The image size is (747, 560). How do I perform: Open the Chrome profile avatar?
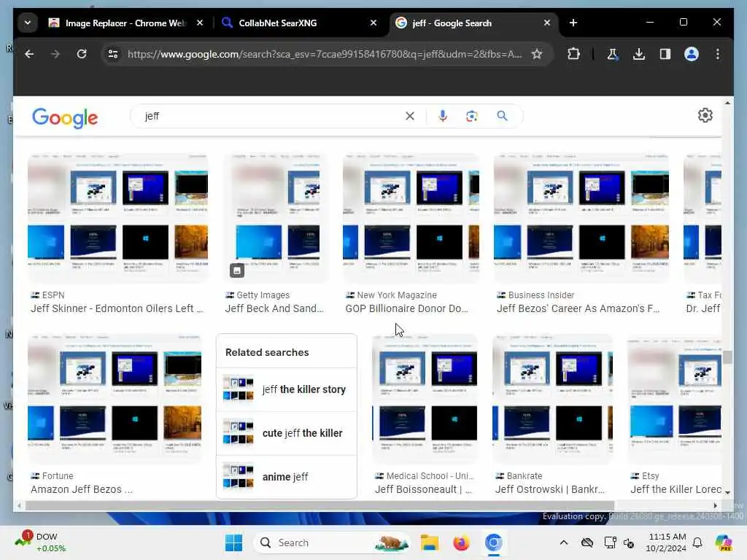pyautogui.click(x=692, y=54)
